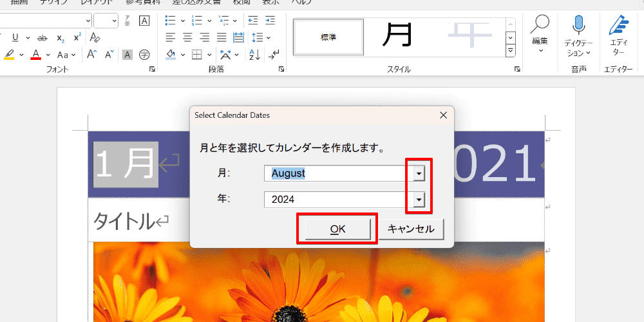This screenshot has width=644, height=322.
Task: Click the flower photo in the calendar
Action: [319, 282]
